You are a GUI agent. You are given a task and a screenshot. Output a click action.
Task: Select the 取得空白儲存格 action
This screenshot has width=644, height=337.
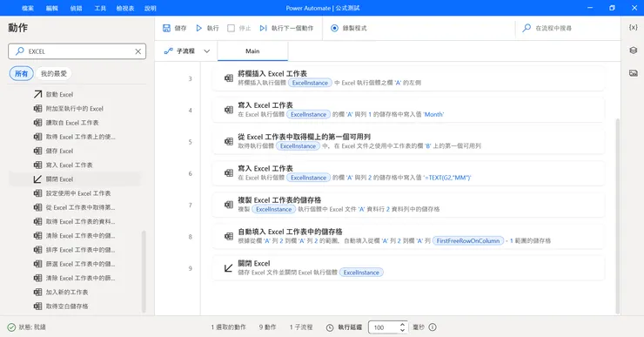tap(74, 307)
